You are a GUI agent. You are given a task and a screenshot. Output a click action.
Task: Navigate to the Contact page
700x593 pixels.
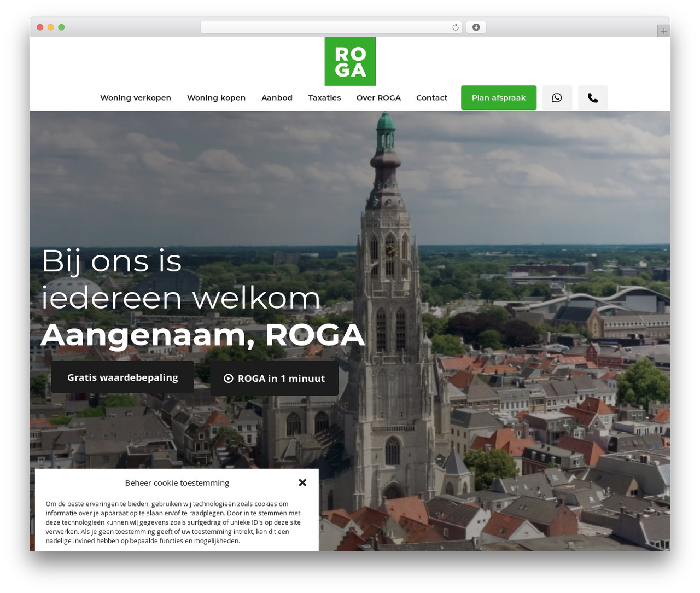(x=431, y=98)
